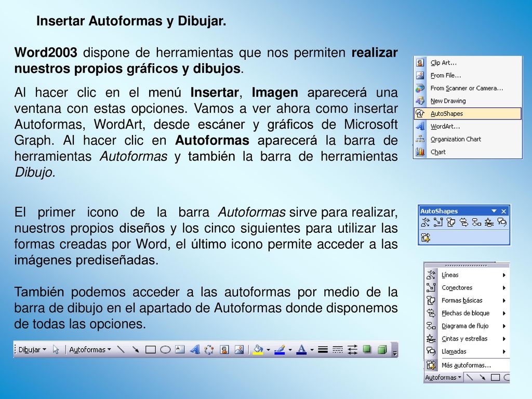Choose From File in the picture menu
532x399 pixels.
pos(468,75)
